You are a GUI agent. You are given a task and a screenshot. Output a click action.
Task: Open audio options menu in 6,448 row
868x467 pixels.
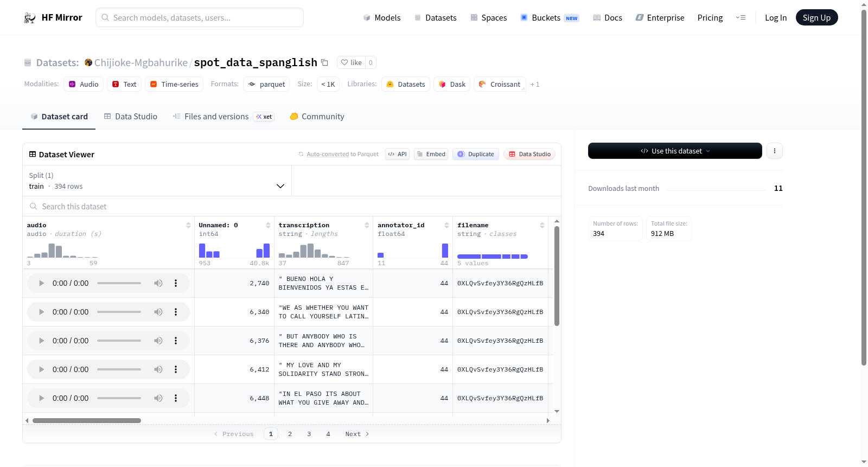pyautogui.click(x=176, y=398)
